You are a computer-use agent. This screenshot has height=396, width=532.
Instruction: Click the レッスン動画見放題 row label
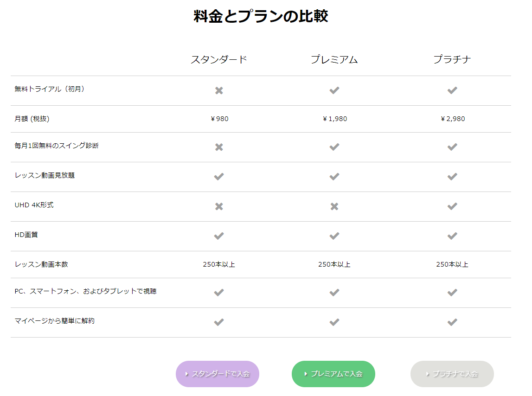point(45,175)
